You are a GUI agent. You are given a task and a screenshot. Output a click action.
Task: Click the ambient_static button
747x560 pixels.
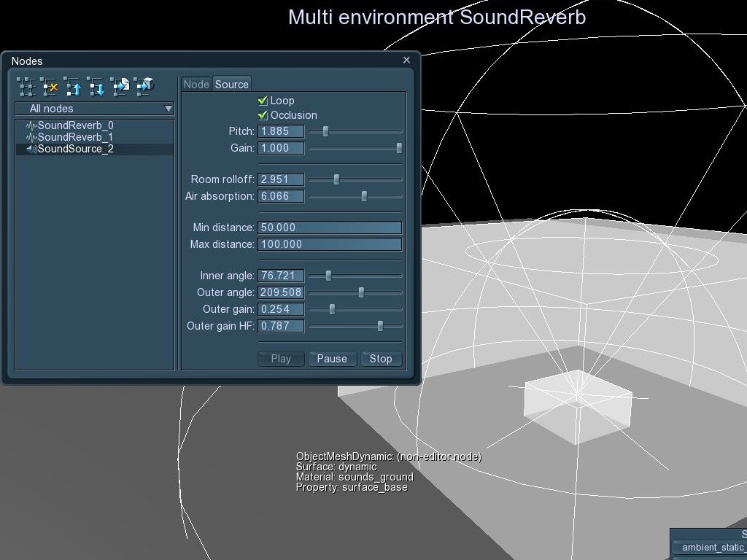(711, 548)
